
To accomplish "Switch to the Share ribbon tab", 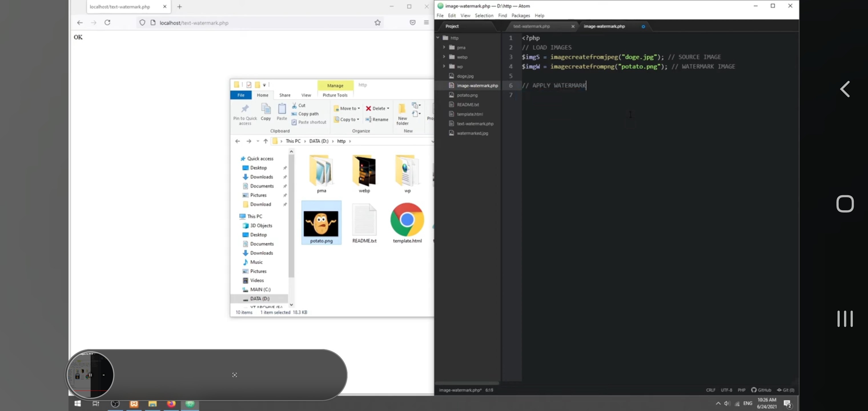I will (x=285, y=95).
